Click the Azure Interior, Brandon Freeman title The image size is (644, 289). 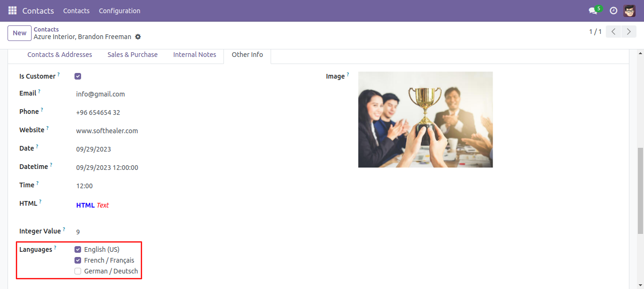tap(83, 37)
